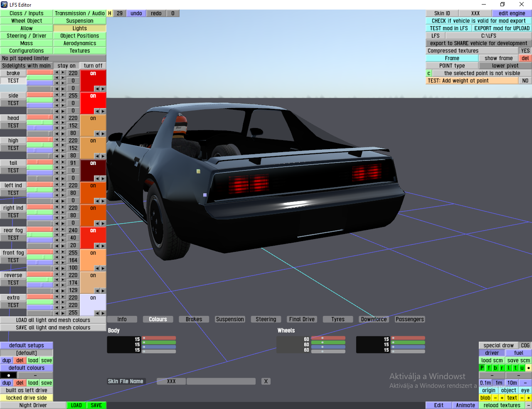Click TEST mod in LFS
The image size is (532, 409).
(x=449, y=28)
